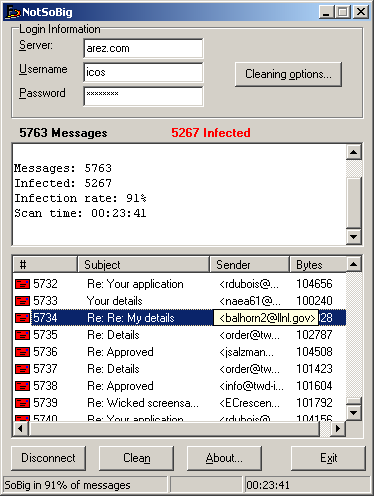Focus the Server input field
Screen dimensions: 374x496
click(143, 48)
